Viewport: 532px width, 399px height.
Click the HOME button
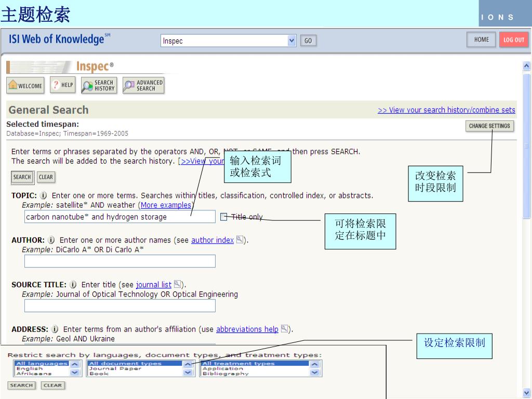click(481, 39)
